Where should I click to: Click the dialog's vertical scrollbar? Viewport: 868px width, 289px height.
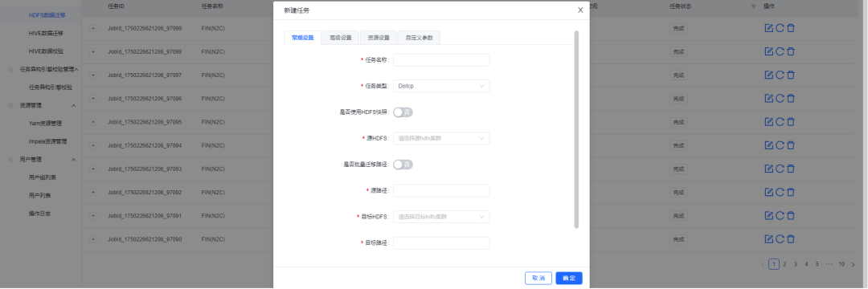(576, 129)
